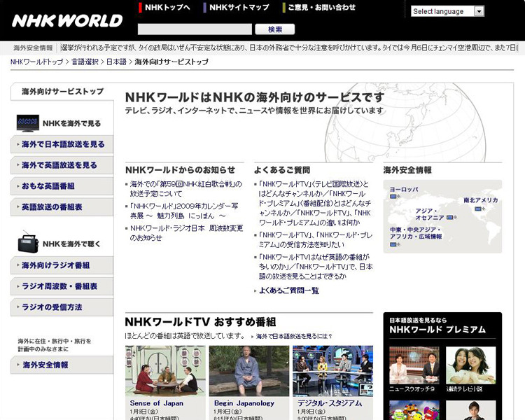Open FAQ on 受信方法を知りたい

tap(316, 240)
